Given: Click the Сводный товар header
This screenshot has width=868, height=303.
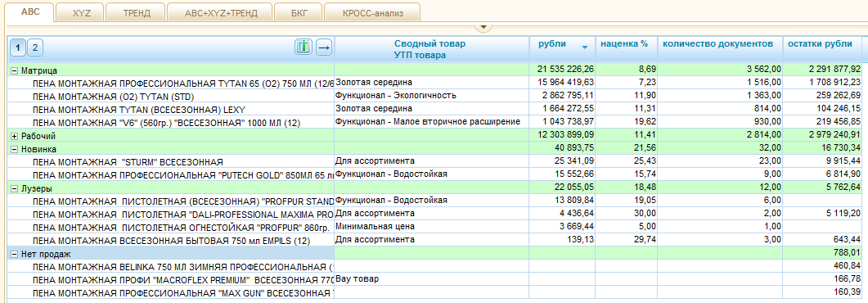Looking at the screenshot, I should point(430,43).
